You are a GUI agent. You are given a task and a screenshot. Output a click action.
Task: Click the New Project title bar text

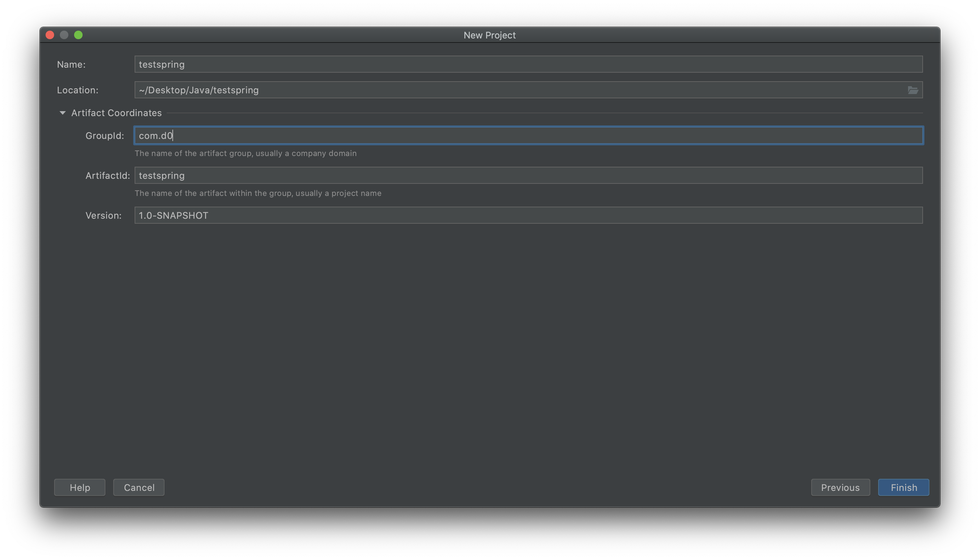pyautogui.click(x=489, y=35)
